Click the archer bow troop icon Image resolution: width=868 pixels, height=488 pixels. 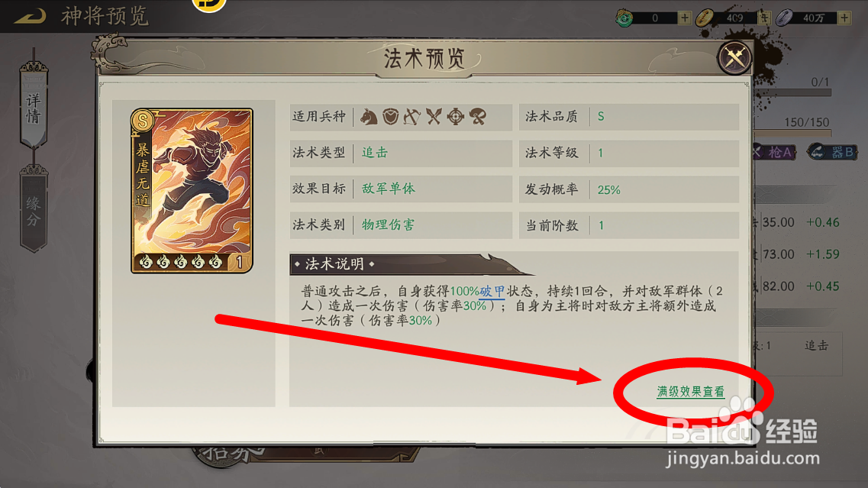[x=412, y=116]
